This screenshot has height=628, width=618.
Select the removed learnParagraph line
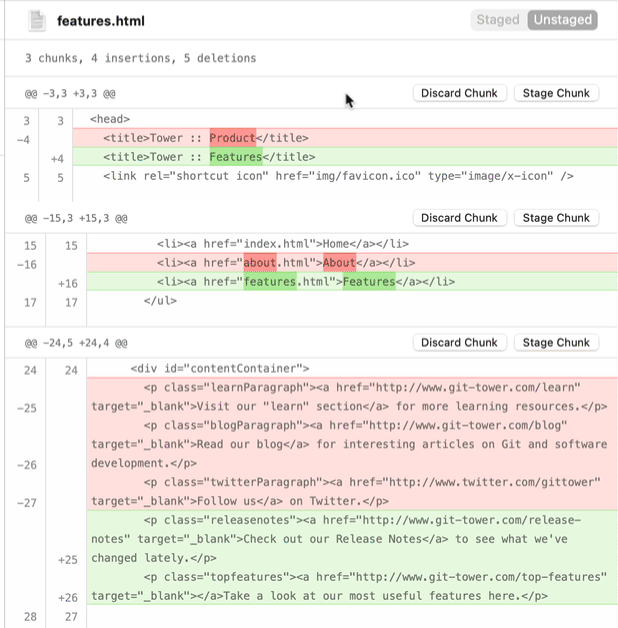pyautogui.click(x=348, y=397)
